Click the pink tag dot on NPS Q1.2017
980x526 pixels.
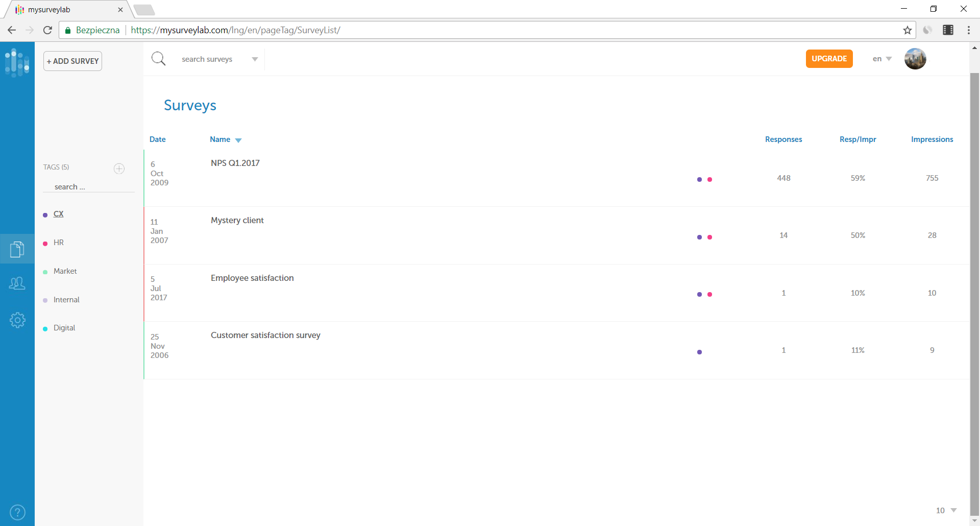[709, 180]
